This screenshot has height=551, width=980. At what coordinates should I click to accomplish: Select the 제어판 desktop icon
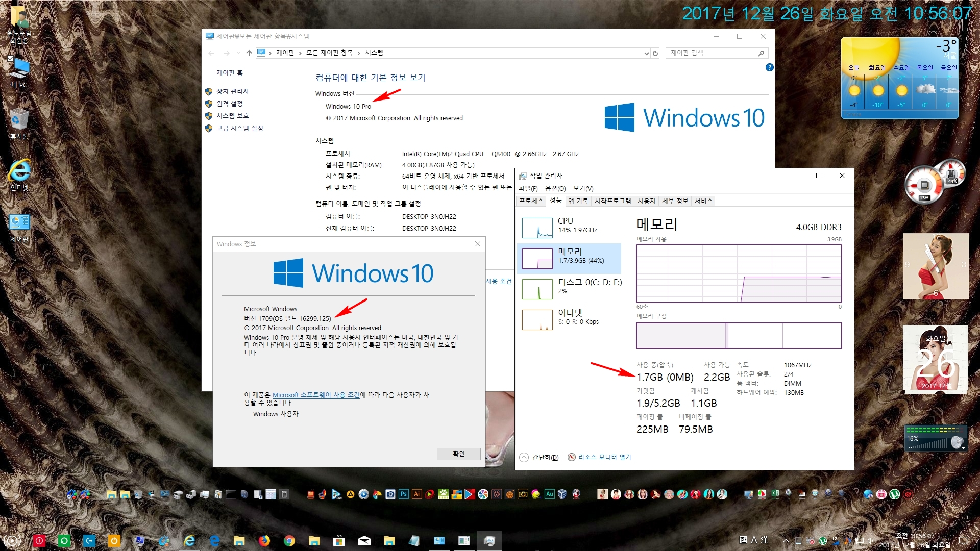point(19,228)
